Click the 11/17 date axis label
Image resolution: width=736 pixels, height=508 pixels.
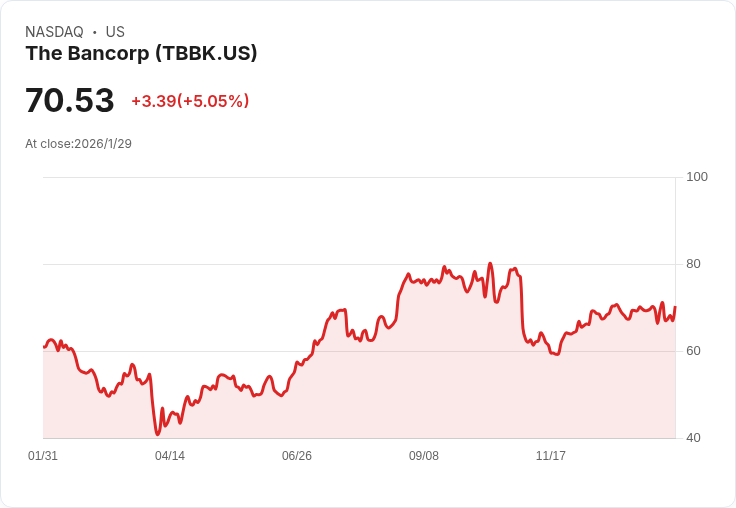(x=551, y=456)
